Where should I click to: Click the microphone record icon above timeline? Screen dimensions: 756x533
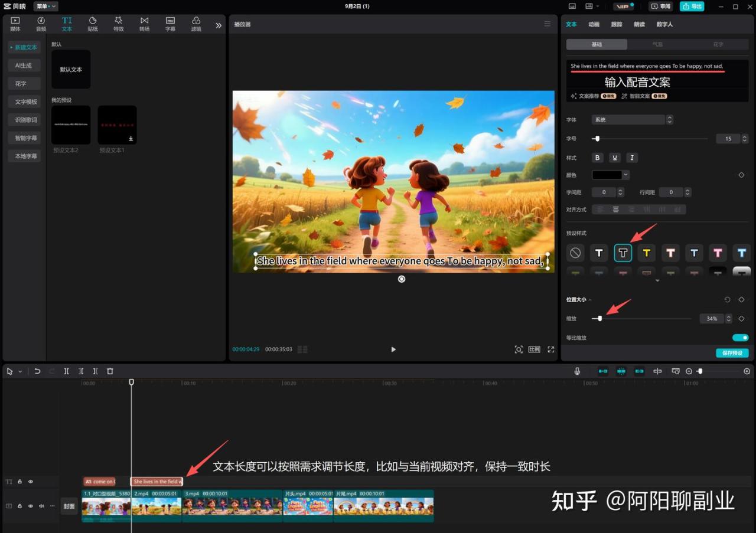click(x=577, y=371)
